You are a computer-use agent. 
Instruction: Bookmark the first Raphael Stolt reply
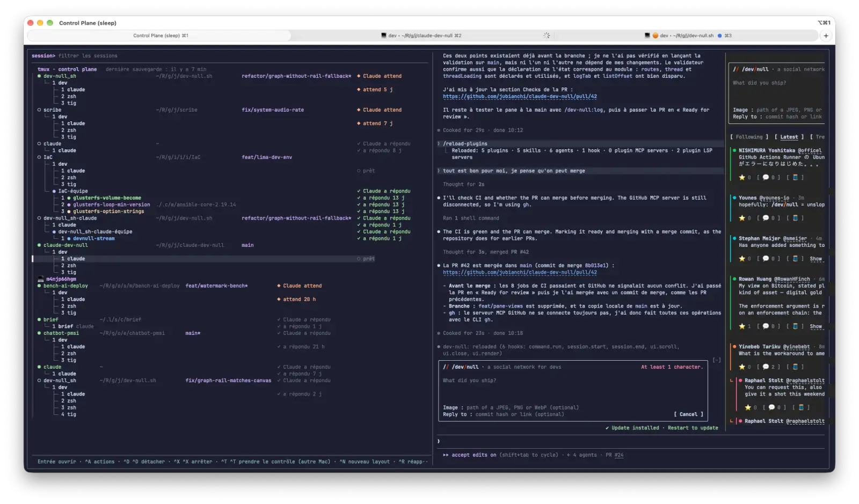point(801,407)
